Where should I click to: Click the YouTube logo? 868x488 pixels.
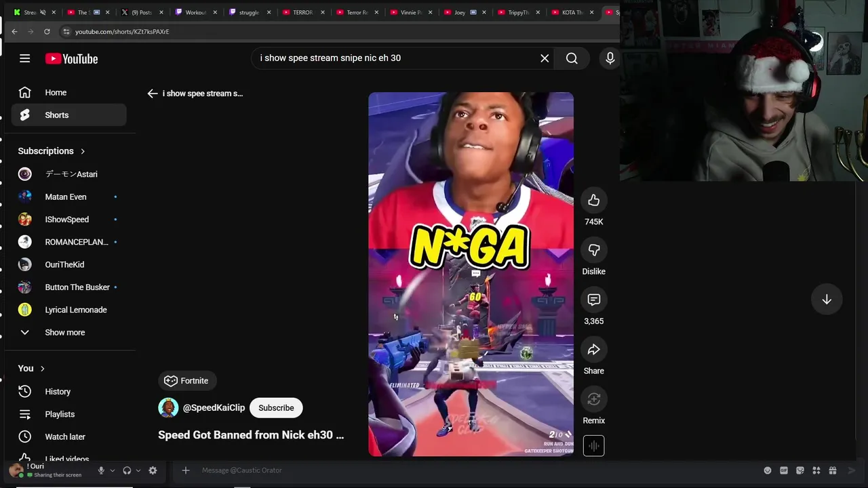click(71, 59)
